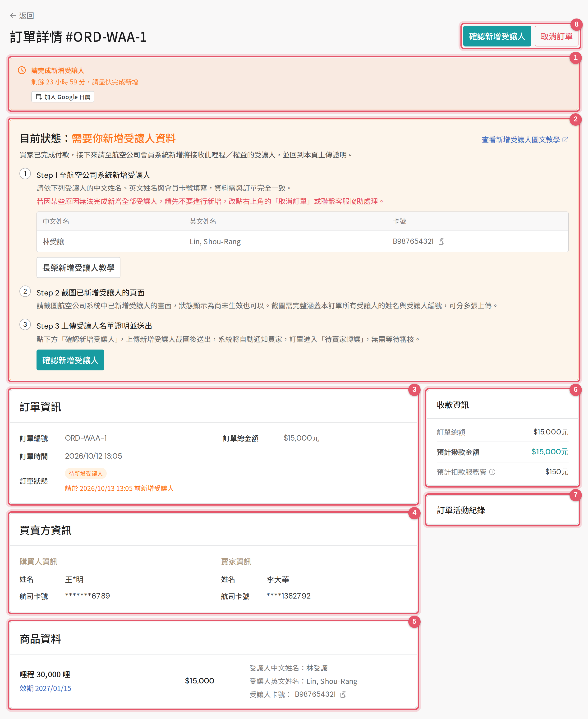Click buyer card number *******6789

click(87, 596)
